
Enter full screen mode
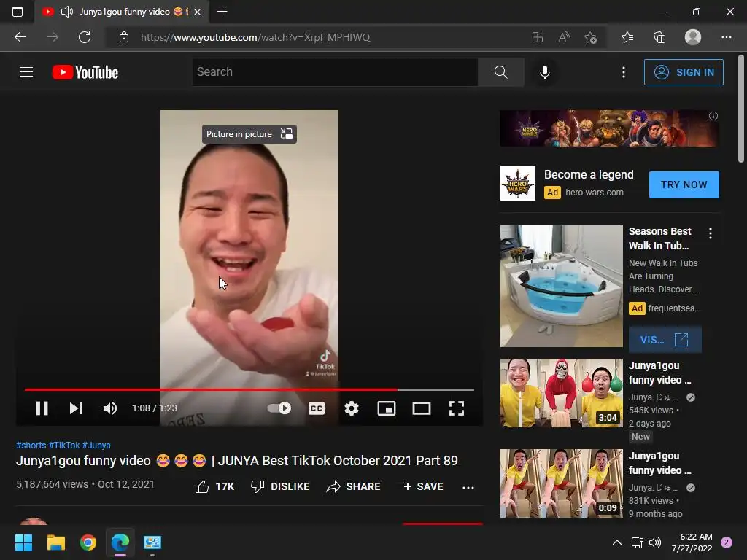457,408
